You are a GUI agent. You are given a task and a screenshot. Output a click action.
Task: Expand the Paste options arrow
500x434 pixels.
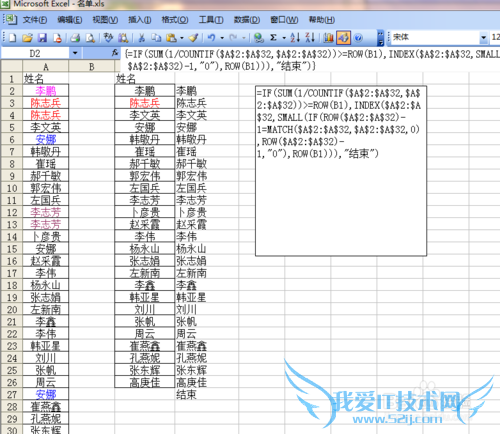pyautogui.click(x=182, y=38)
